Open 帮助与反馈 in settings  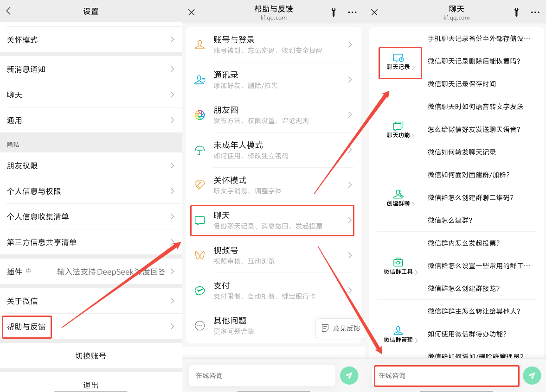[x=91, y=326]
